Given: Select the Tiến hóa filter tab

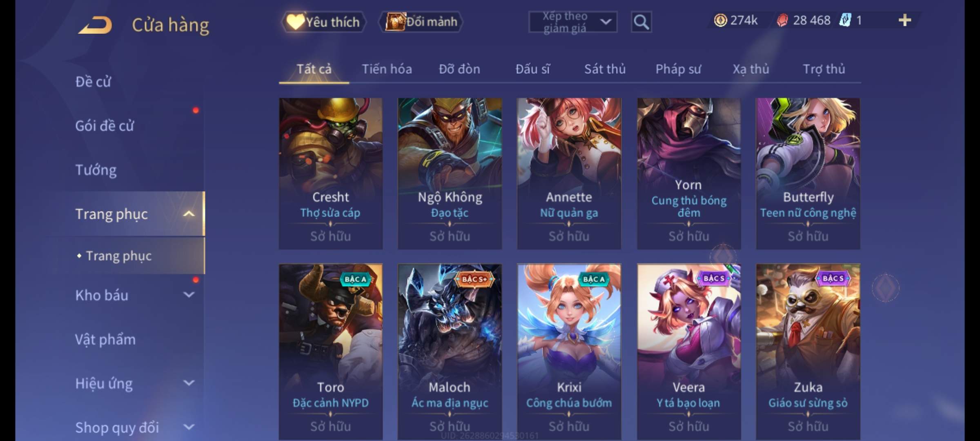Looking at the screenshot, I should tap(387, 69).
